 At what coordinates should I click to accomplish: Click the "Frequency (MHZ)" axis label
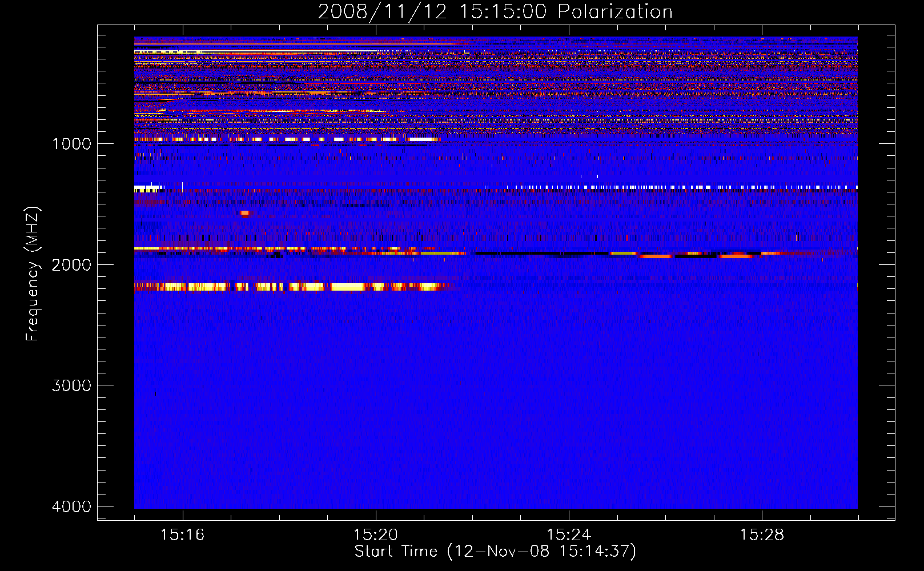click(33, 274)
